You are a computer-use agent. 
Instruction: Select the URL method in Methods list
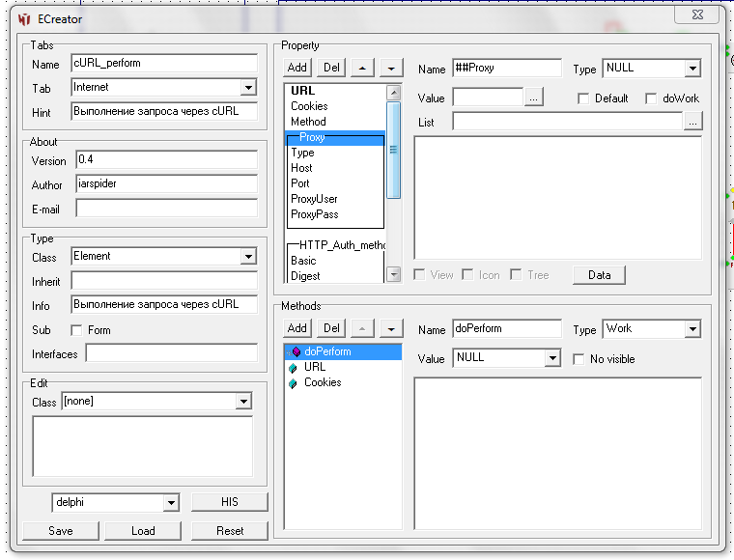click(314, 367)
